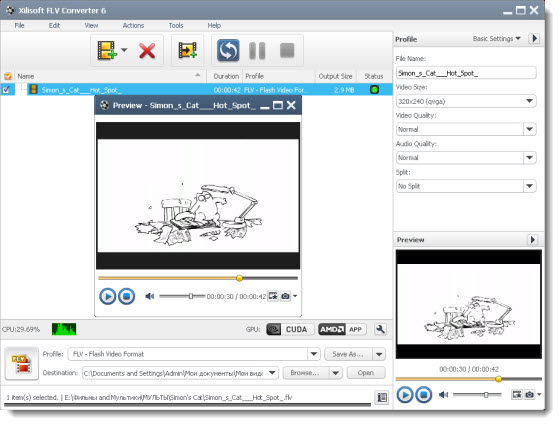Screen dimensions: 560x425
Task: Click the Open destination button
Action: point(366,373)
